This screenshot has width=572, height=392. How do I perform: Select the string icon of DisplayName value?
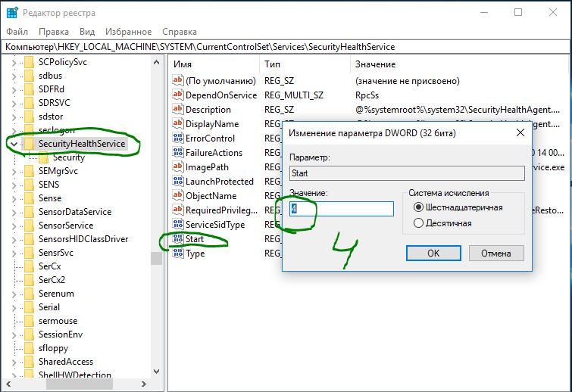(177, 123)
